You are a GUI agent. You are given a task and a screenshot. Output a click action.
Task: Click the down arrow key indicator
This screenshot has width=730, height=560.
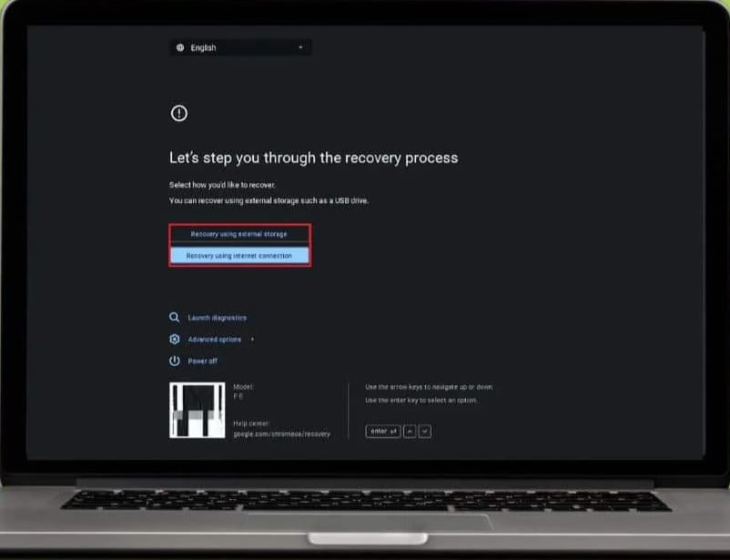click(424, 432)
